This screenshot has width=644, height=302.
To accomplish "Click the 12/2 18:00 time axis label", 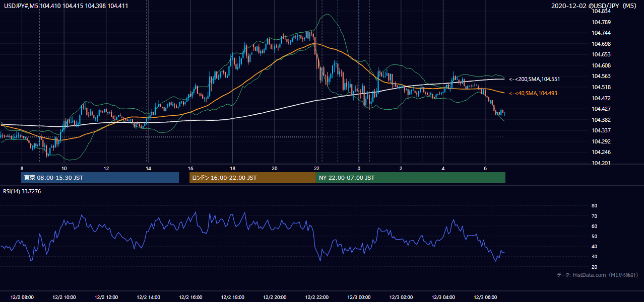I will [232, 297].
